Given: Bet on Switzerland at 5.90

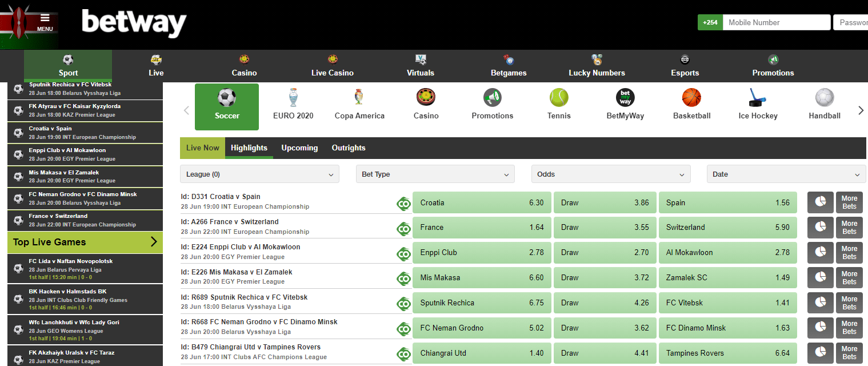Looking at the screenshot, I should pos(728,228).
